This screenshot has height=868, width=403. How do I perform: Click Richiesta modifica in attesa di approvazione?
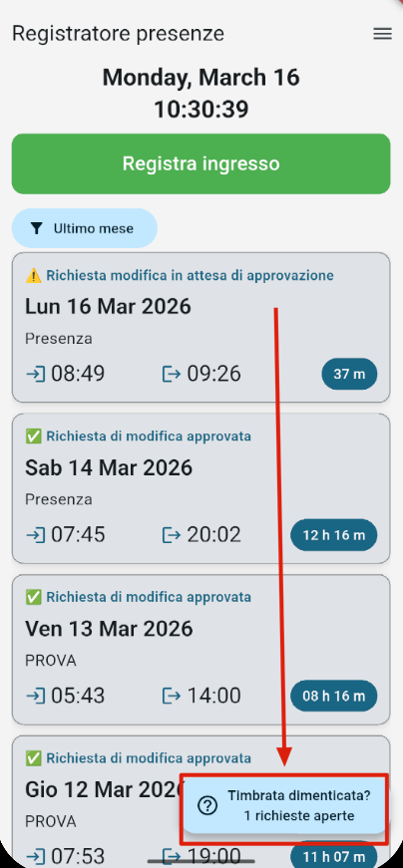[x=190, y=275]
